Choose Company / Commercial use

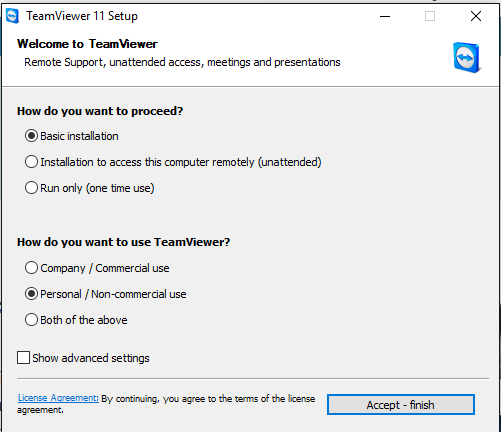(97, 268)
